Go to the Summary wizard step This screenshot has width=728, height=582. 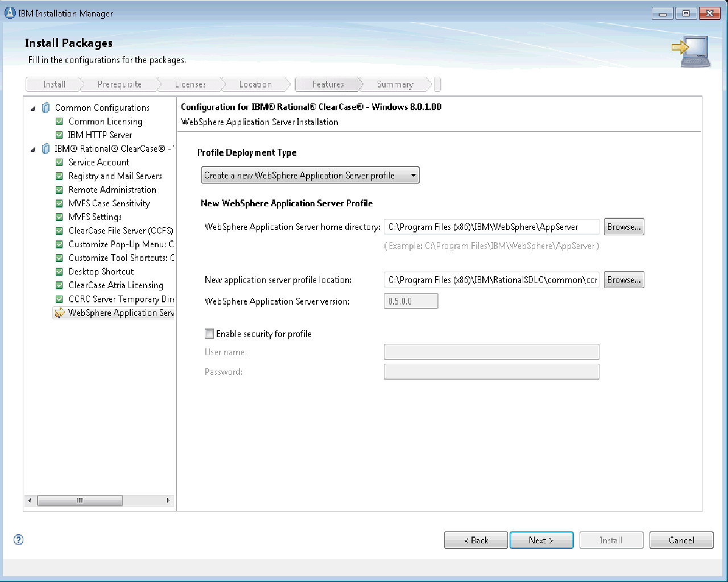[x=395, y=84]
